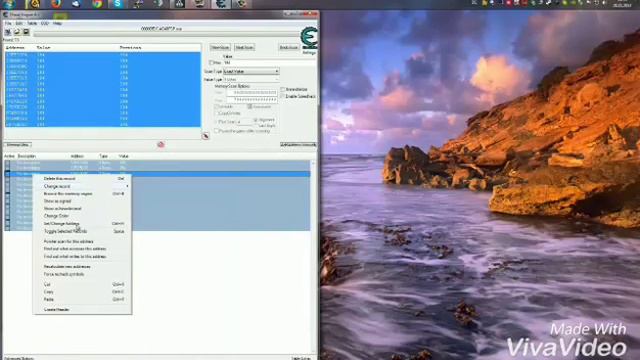
Task: Click the New Scan button
Action: [x=220, y=47]
